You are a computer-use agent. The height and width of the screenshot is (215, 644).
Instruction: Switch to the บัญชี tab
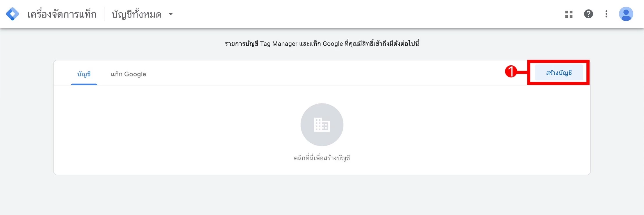pos(84,74)
